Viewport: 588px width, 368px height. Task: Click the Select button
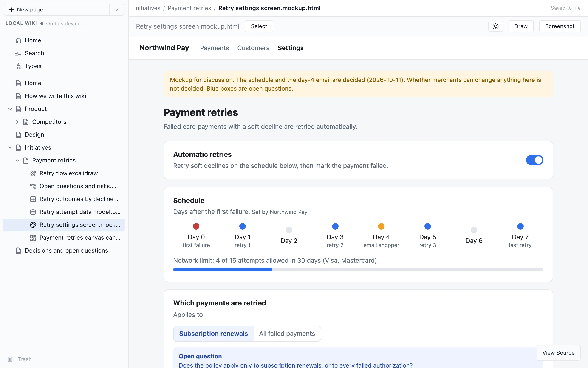[x=259, y=26]
